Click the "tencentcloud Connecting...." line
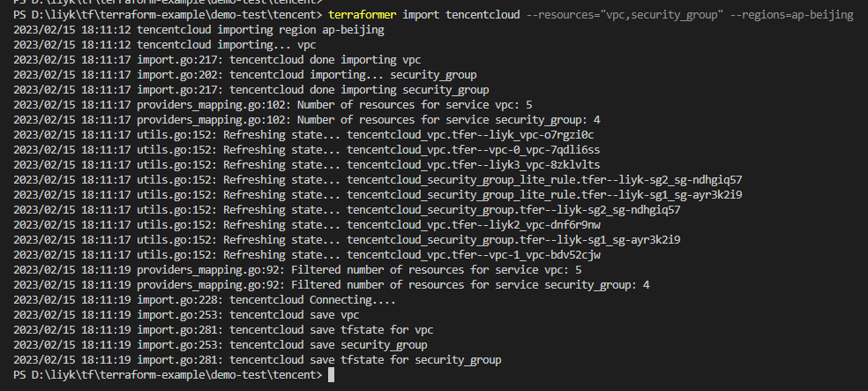868x391 pixels. tap(313, 299)
